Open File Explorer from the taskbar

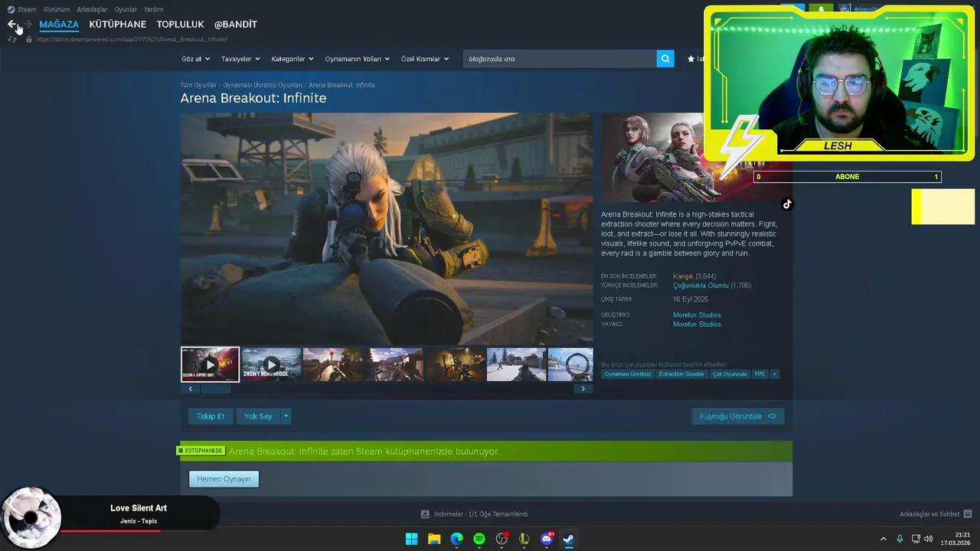click(434, 539)
